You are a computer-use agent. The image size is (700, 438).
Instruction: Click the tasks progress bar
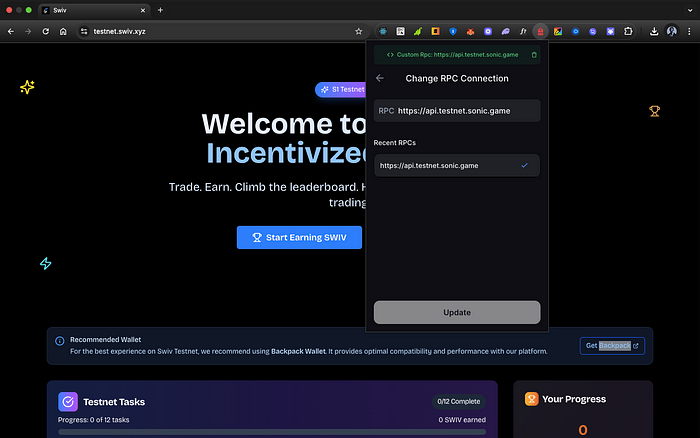click(272, 432)
